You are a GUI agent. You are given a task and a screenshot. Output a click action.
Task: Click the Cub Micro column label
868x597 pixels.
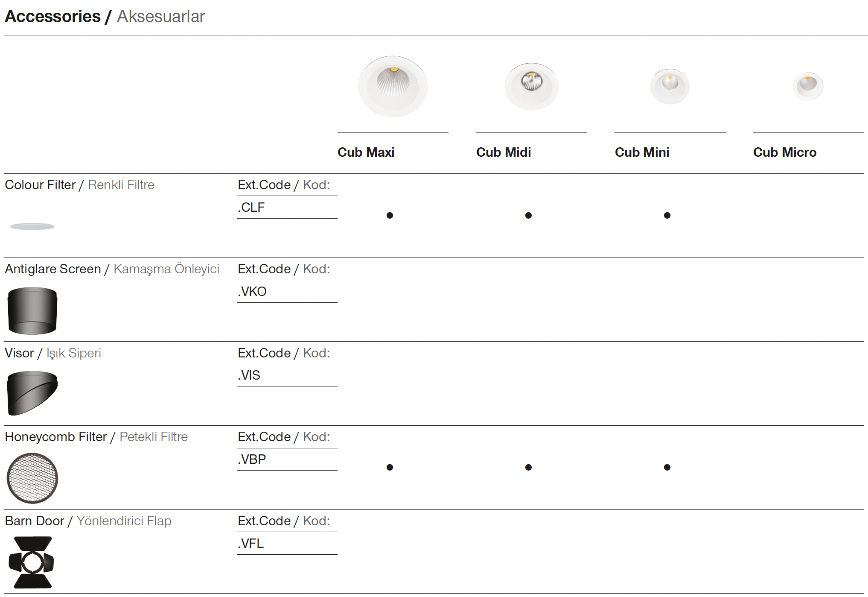click(784, 152)
